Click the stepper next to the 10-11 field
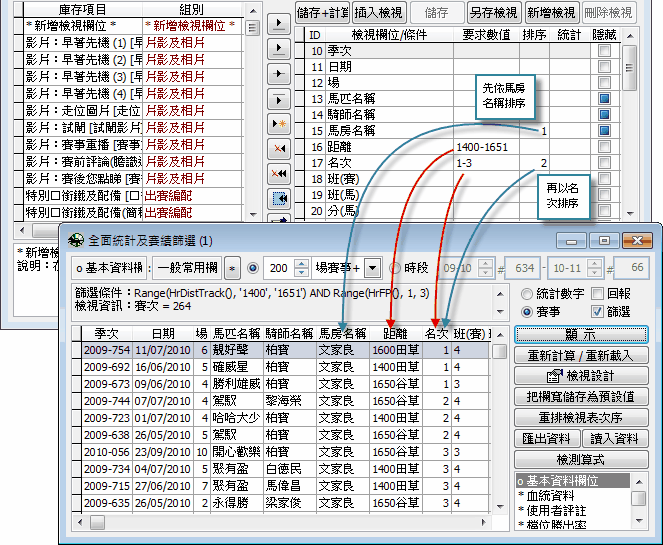663x545 pixels. click(595, 268)
